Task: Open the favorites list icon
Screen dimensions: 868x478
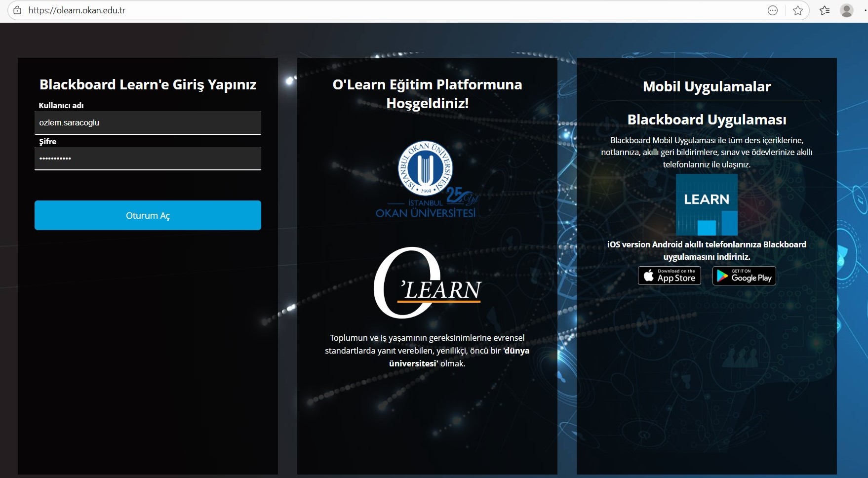Action: [824, 10]
